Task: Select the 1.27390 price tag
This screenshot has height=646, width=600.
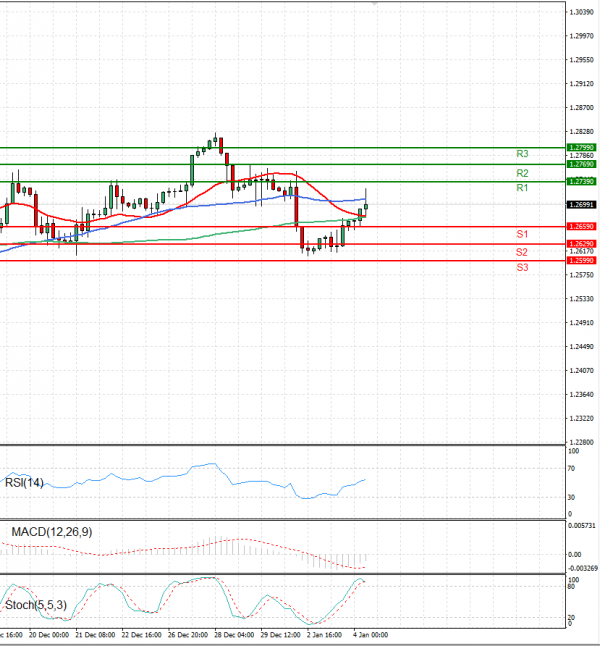Action: pos(581,182)
